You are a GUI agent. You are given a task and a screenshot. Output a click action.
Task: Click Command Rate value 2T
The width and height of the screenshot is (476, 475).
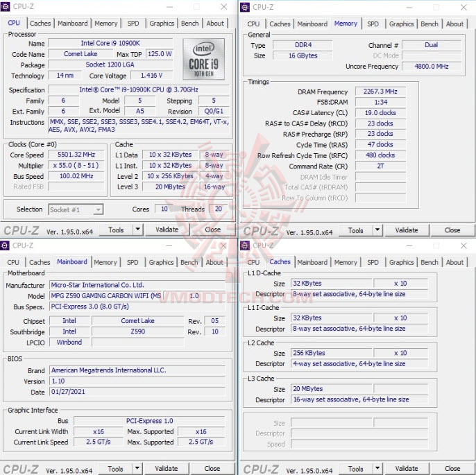(380, 166)
